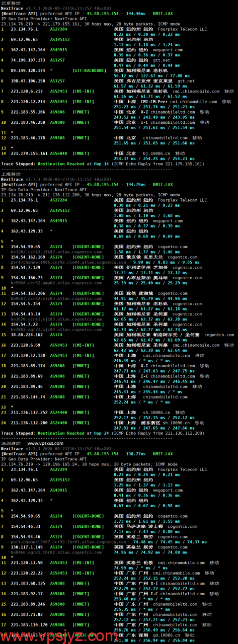This screenshot has height=644, width=238.
Task: Select hop IP 154.54.162.169
Action: tap(29, 258)
